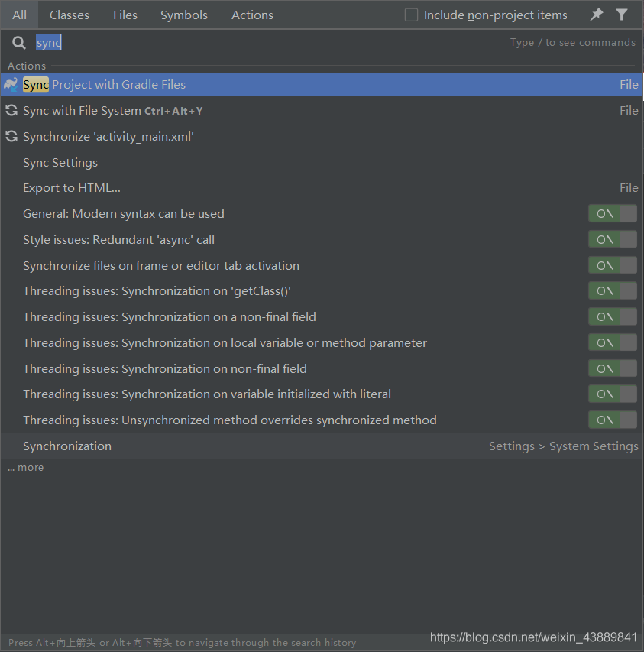Pin the Search Everywhere popup
This screenshot has width=644, height=652.
[x=596, y=15]
